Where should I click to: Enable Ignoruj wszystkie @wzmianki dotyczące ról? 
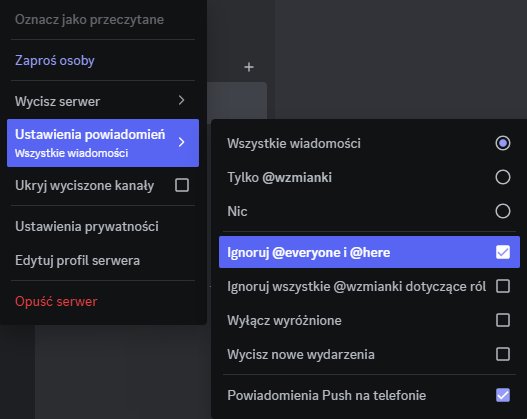502,286
